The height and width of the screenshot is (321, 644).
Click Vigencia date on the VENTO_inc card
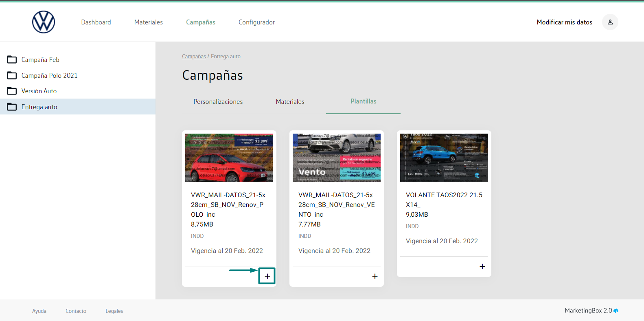click(x=334, y=251)
